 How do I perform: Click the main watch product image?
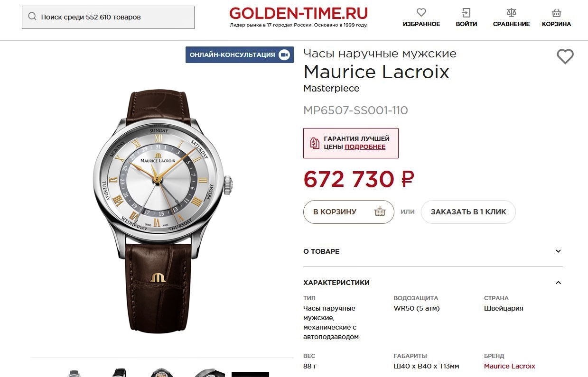click(x=162, y=211)
